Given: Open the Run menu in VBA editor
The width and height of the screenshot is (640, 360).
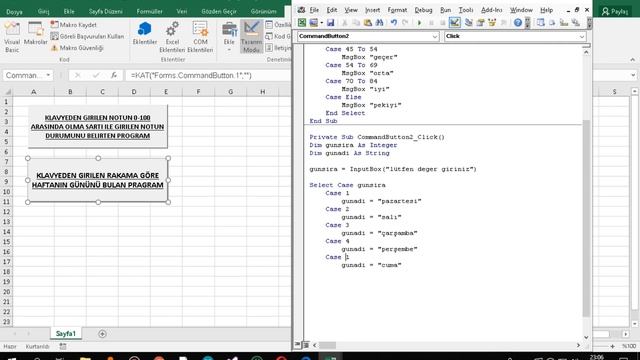Looking at the screenshot, I should (445, 10).
